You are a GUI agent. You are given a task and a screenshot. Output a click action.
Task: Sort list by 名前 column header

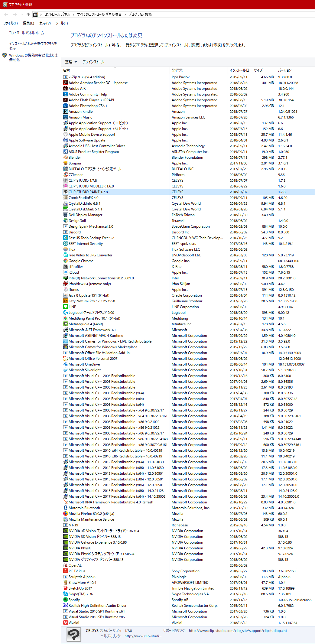115,70
